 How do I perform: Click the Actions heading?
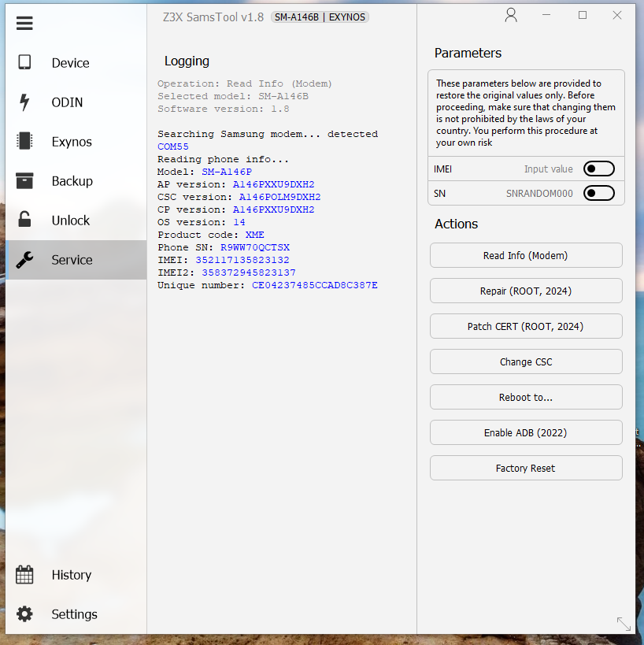coord(456,224)
